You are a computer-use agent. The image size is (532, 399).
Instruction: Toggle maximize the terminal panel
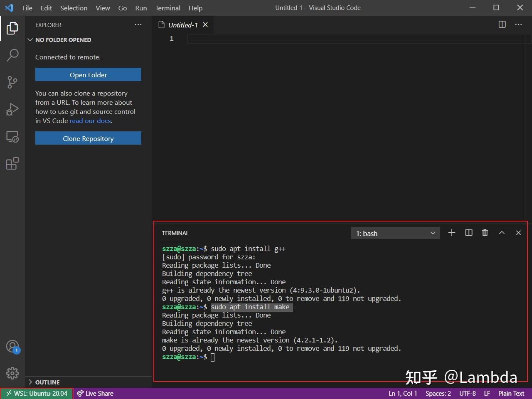click(x=502, y=233)
